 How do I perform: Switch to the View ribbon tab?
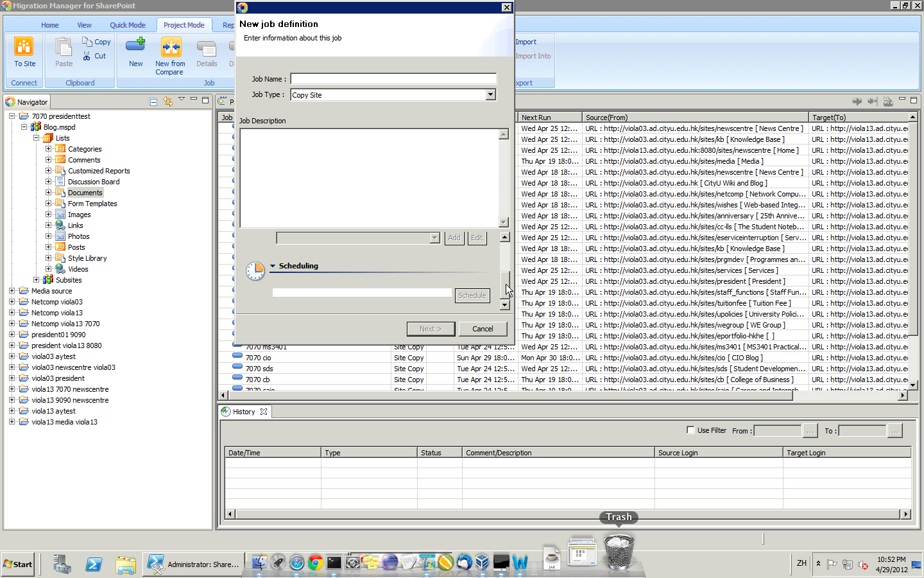[x=84, y=25]
